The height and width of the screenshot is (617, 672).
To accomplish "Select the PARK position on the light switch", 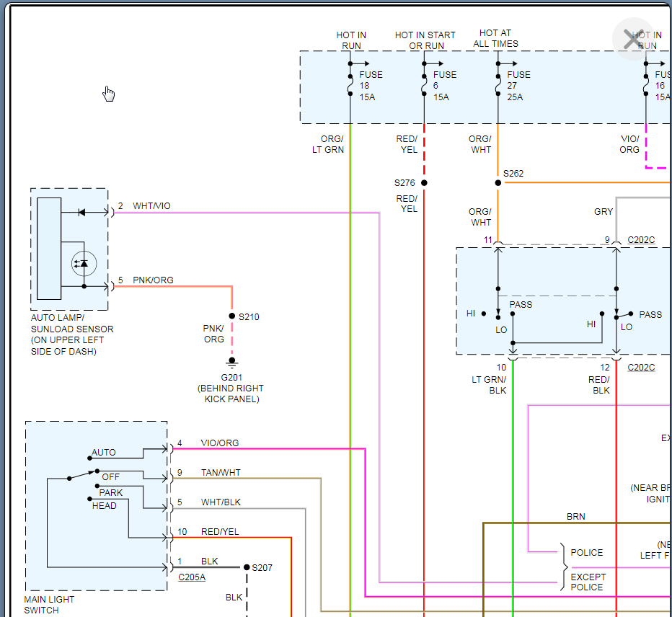I will (x=110, y=493).
